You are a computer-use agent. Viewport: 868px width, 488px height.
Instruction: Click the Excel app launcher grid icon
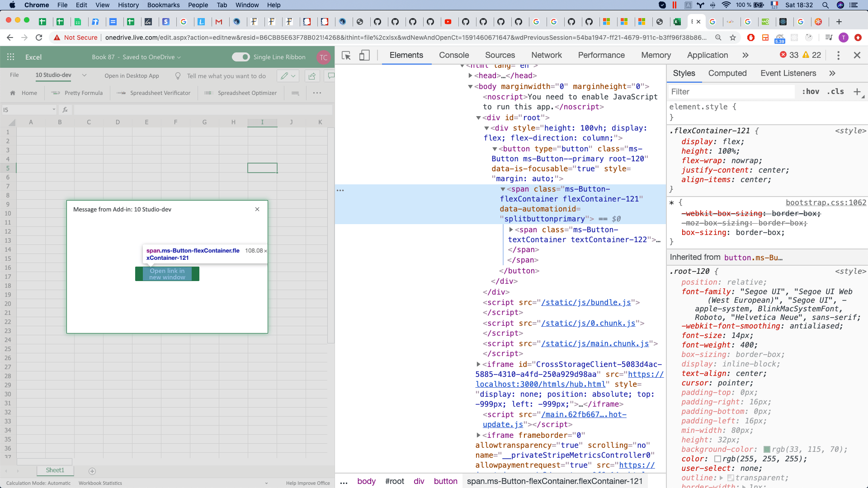click(x=11, y=57)
